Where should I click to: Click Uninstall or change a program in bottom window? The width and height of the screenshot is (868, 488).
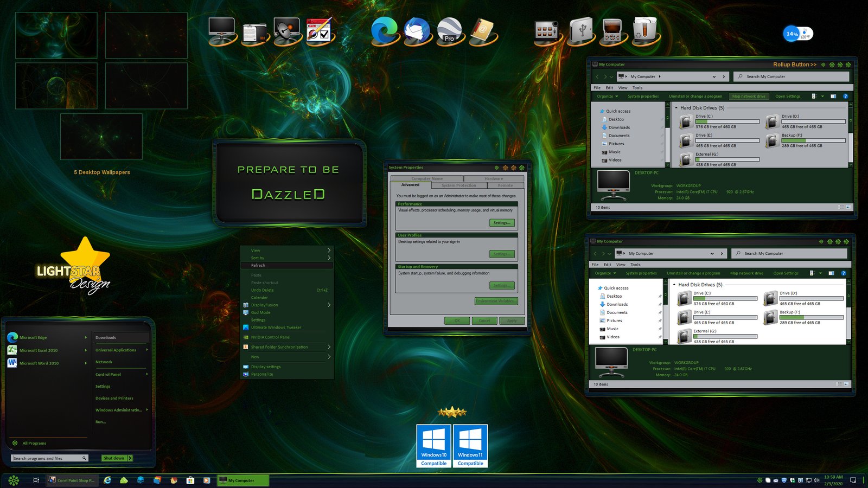(693, 273)
